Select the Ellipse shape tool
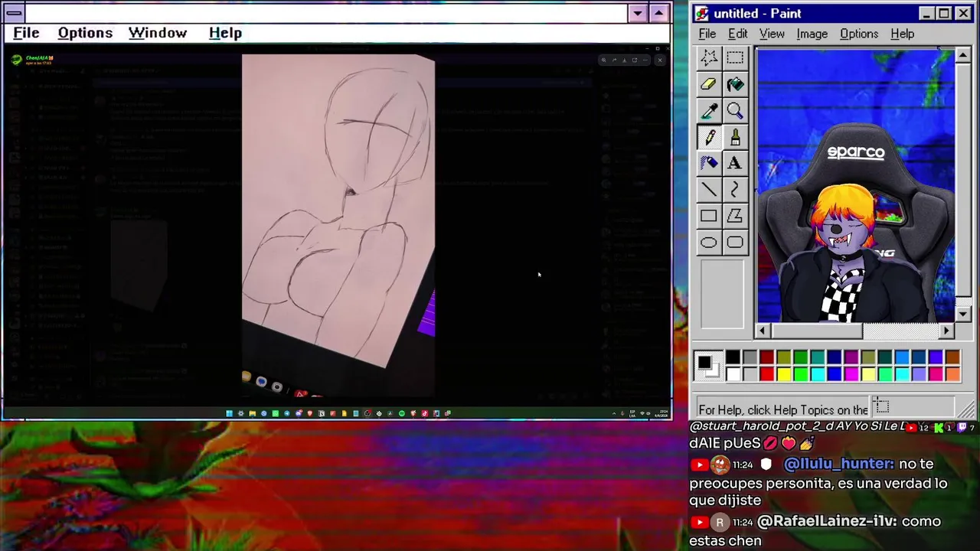The width and height of the screenshot is (980, 551). pos(709,243)
